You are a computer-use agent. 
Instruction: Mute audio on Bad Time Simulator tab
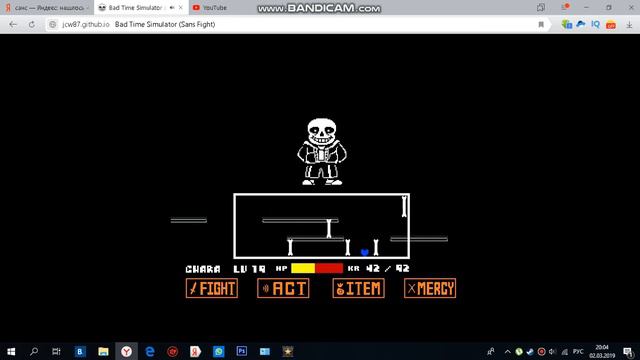point(172,8)
